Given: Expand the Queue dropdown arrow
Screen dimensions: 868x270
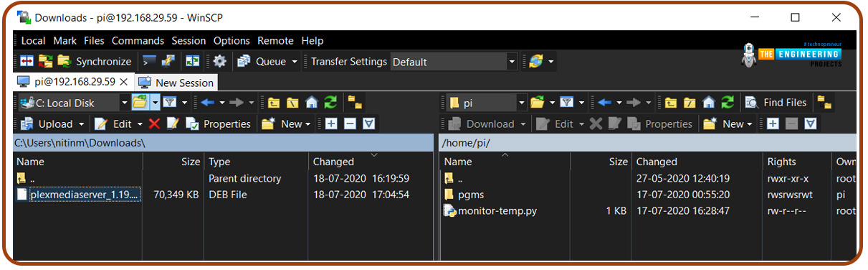Looking at the screenshot, I should point(295,62).
